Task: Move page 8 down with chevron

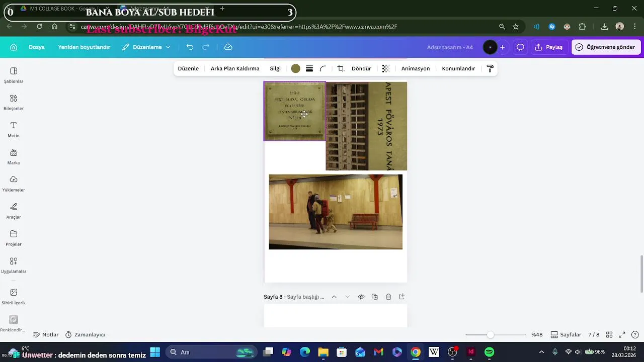Action: click(347, 297)
